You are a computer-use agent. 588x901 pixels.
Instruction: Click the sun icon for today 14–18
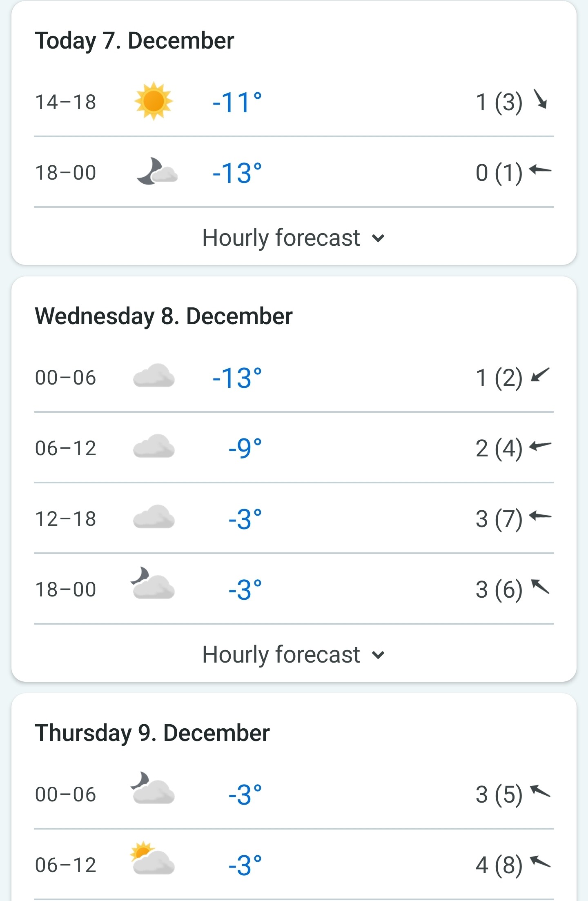(x=154, y=101)
